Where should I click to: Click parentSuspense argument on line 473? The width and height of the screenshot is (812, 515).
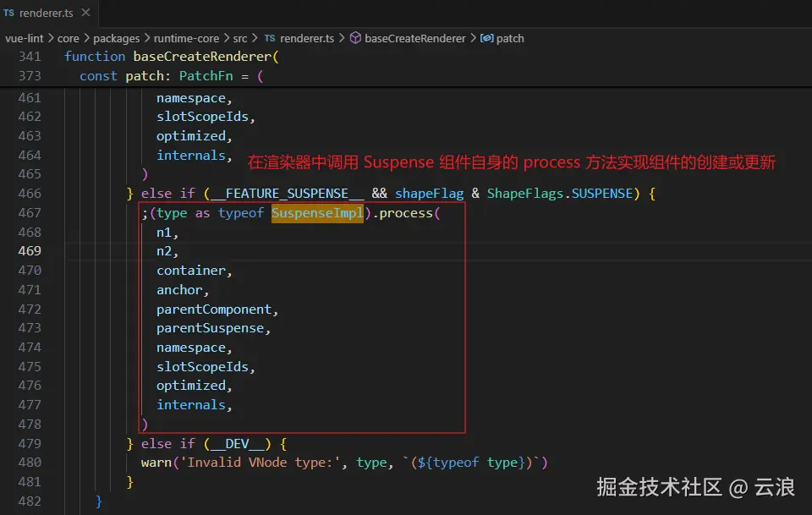click(211, 329)
